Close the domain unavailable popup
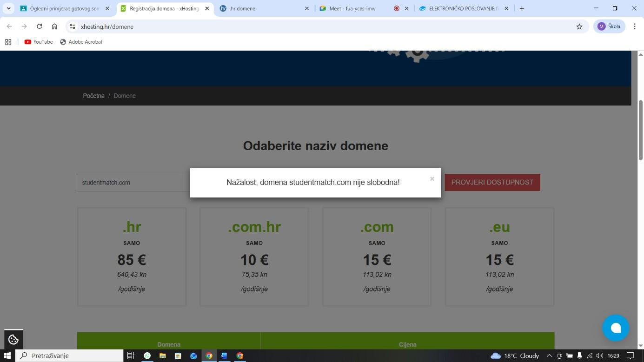 pyautogui.click(x=432, y=178)
